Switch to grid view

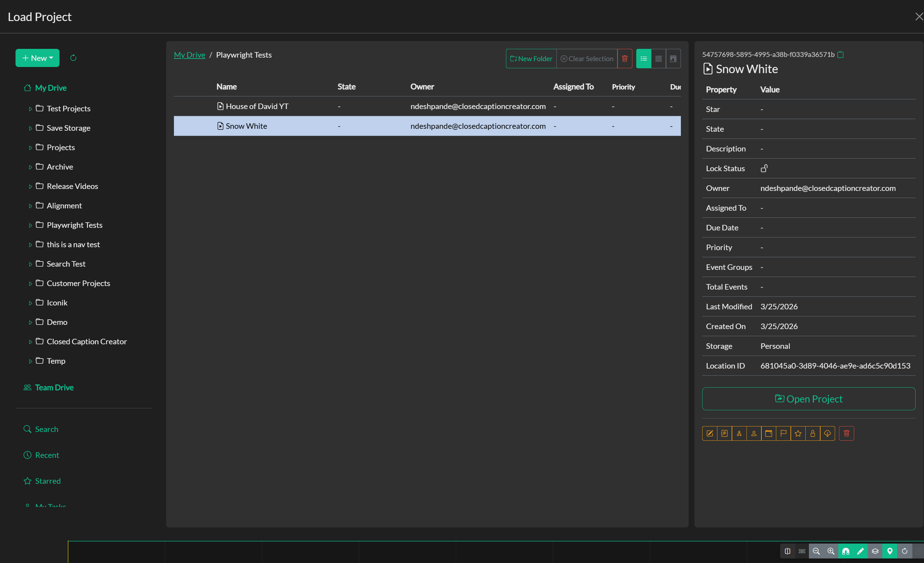(659, 59)
